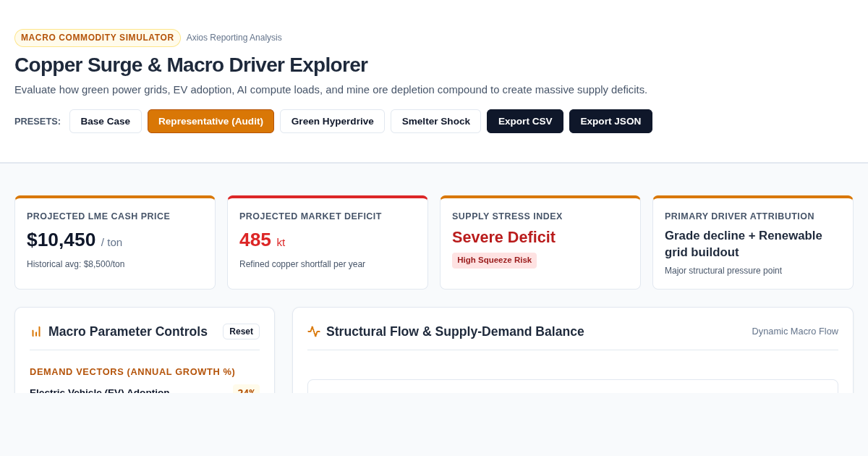Select the $10,450 price value
This screenshot has height=456, width=868.
pyautogui.click(x=61, y=240)
